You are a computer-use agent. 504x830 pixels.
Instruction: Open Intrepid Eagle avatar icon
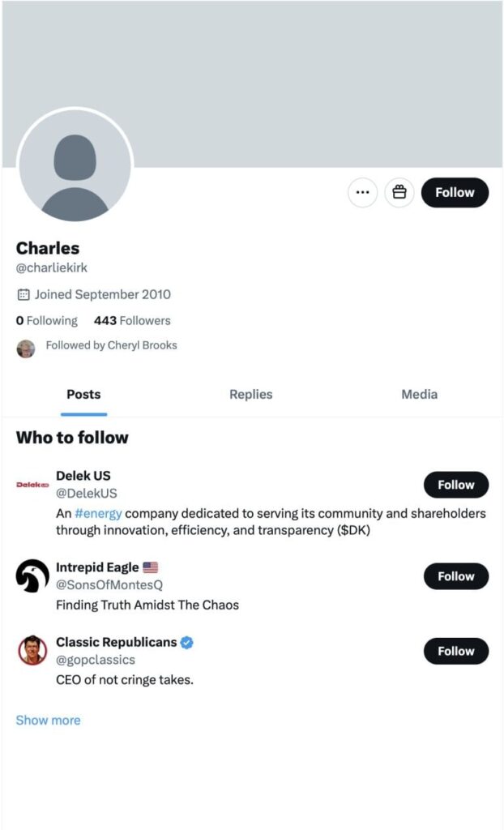32,576
